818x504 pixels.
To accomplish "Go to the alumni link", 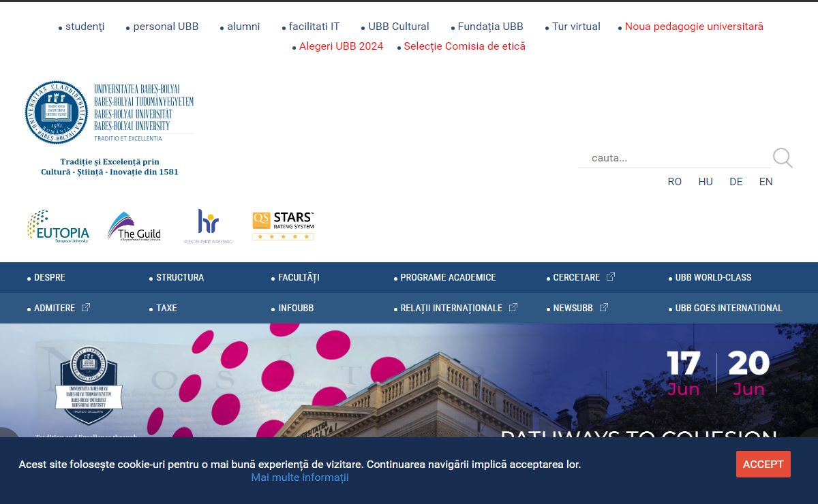I will 243,27.
